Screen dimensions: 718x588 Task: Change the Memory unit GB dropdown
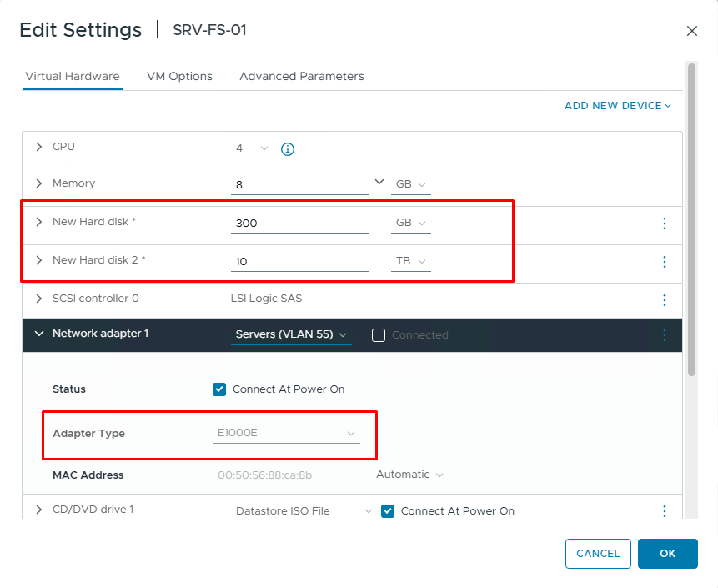click(x=411, y=184)
